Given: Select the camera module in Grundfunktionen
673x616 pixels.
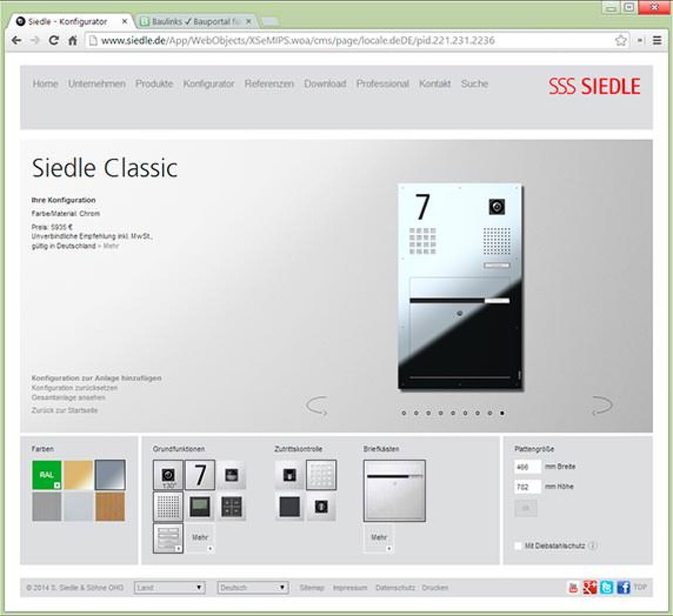Looking at the screenshot, I should [x=168, y=475].
